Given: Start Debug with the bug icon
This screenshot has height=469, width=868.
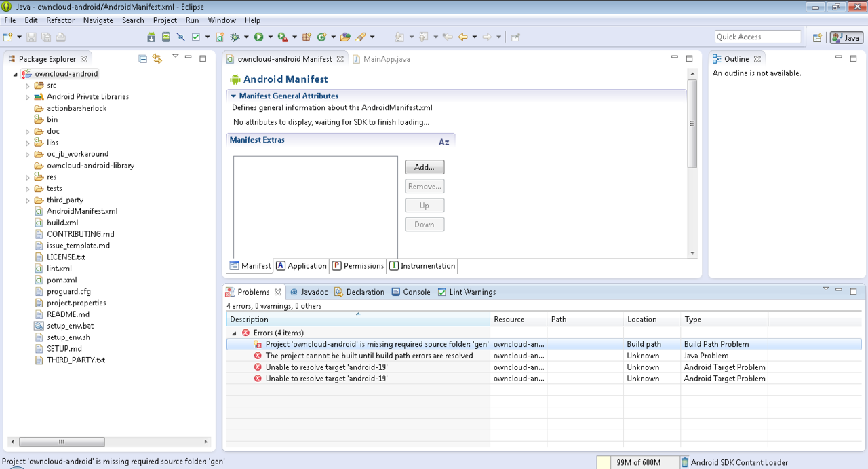Looking at the screenshot, I should coord(235,37).
